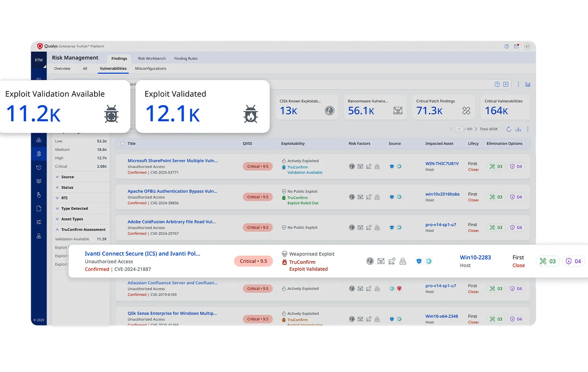Go to next page using right arrow
This screenshot has width=588, height=372.
(x=476, y=129)
